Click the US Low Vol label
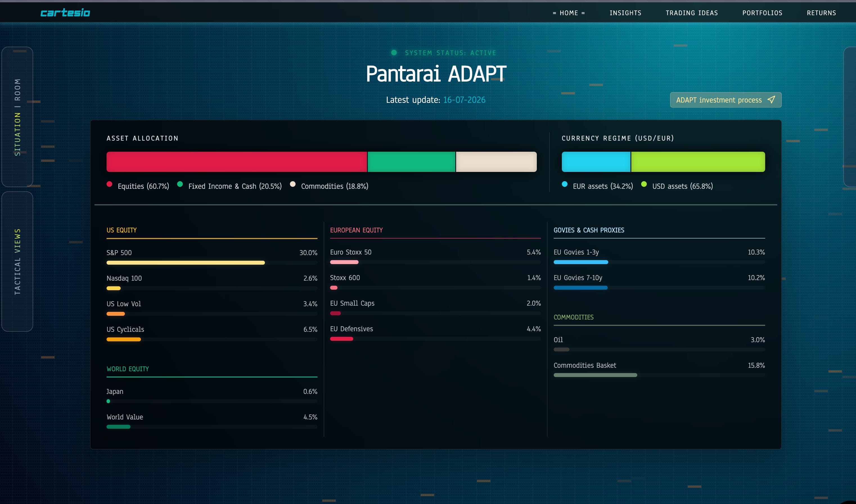 [x=124, y=304]
